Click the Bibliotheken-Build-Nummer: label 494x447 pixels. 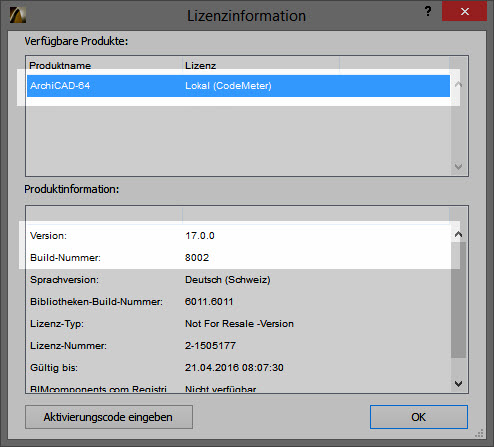96,302
